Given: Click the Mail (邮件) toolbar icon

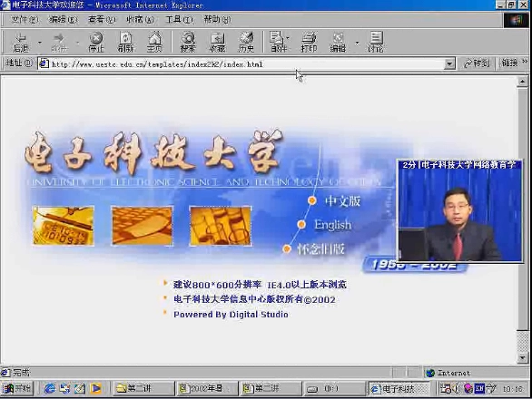Looking at the screenshot, I should [278, 42].
